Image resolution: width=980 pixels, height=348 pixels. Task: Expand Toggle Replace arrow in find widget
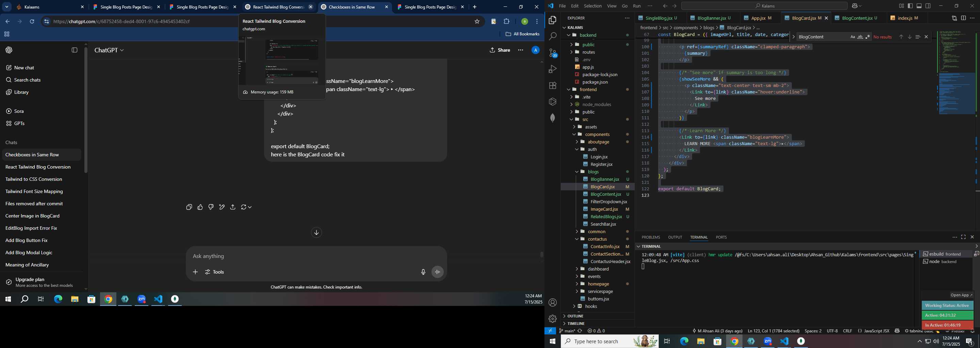click(793, 37)
